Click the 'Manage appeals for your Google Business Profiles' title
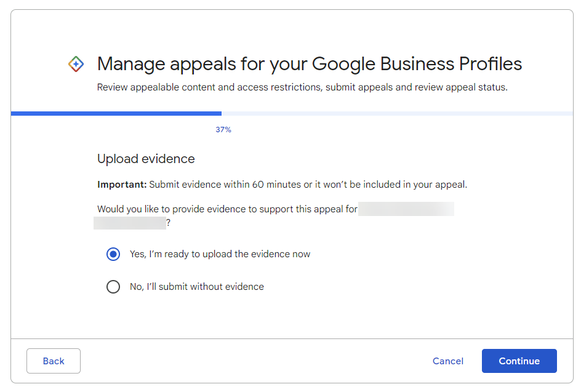Screen dimensions: 581x392 310,64
